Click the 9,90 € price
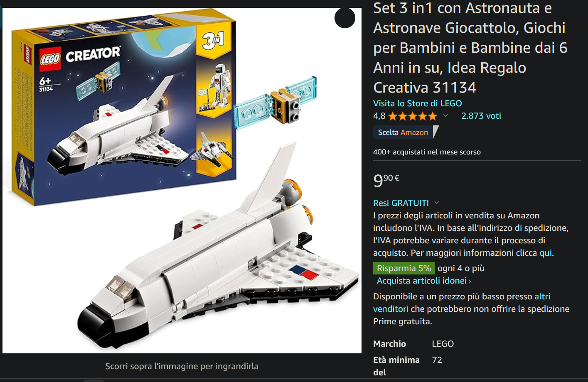This screenshot has width=588, height=382. 386,180
